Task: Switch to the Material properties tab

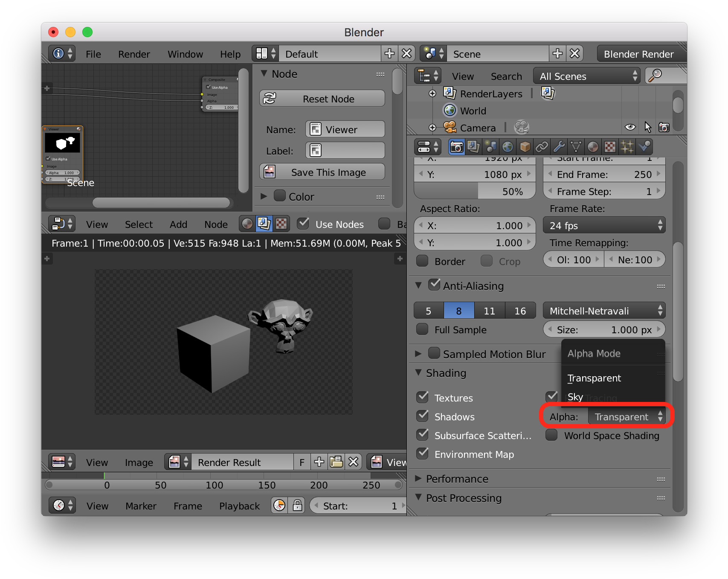Action: point(593,147)
